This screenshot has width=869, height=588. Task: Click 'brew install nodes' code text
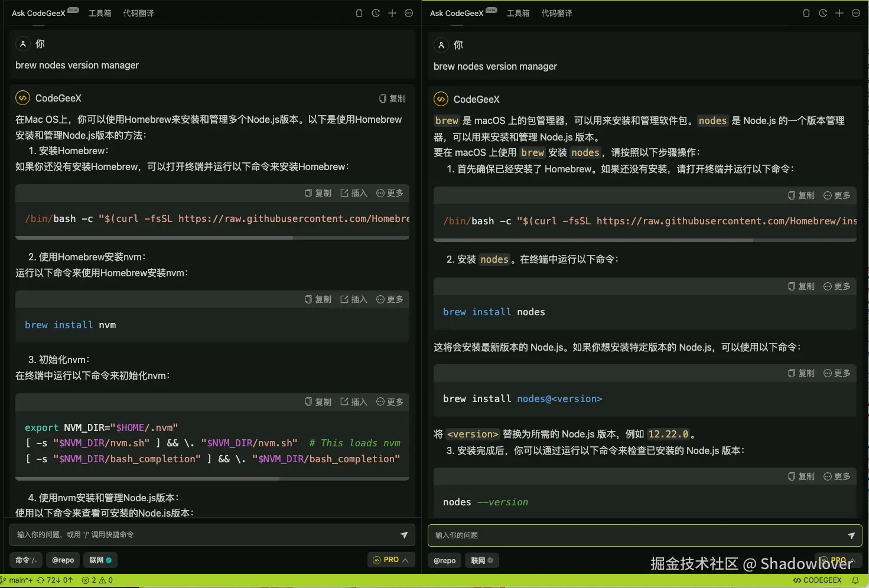[x=494, y=312]
